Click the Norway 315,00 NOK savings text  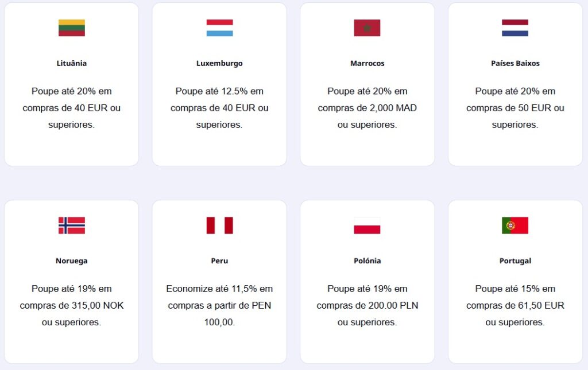tap(72, 305)
